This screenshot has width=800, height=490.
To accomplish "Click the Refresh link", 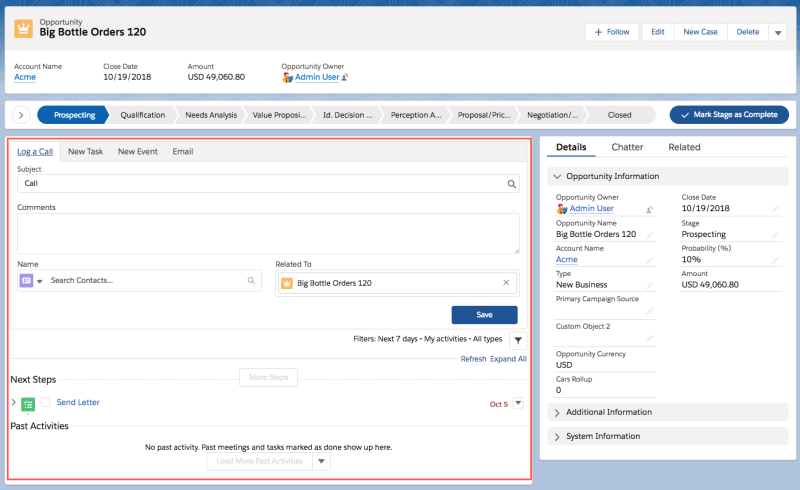I will [473, 359].
